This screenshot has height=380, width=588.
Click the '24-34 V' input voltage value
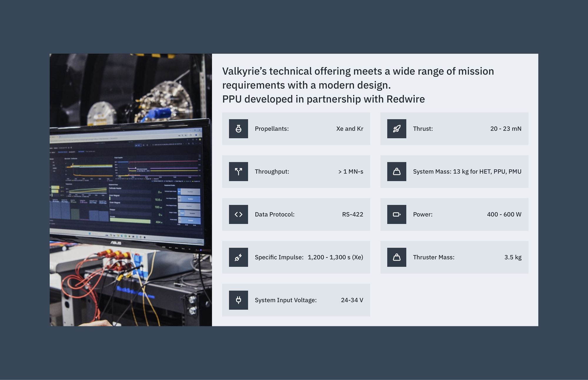352,300
